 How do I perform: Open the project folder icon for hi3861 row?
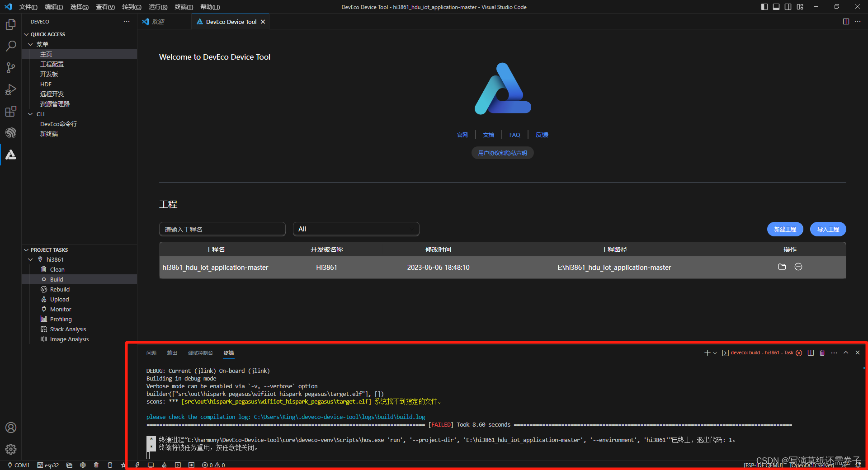[782, 267]
